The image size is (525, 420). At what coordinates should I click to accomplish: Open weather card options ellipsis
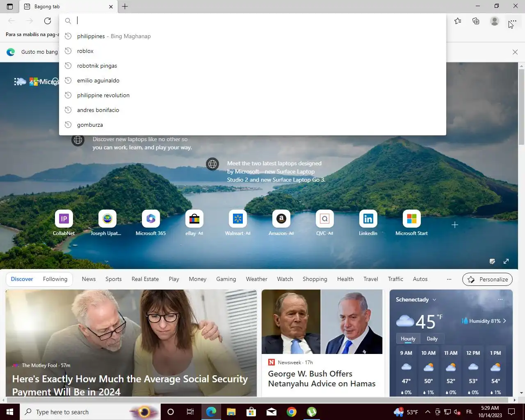pos(500,299)
